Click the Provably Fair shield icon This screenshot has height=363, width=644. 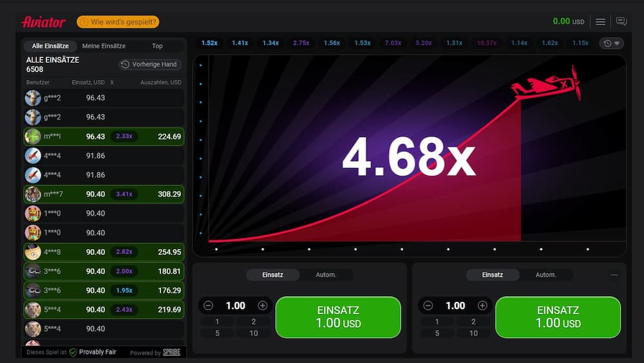[x=73, y=352]
